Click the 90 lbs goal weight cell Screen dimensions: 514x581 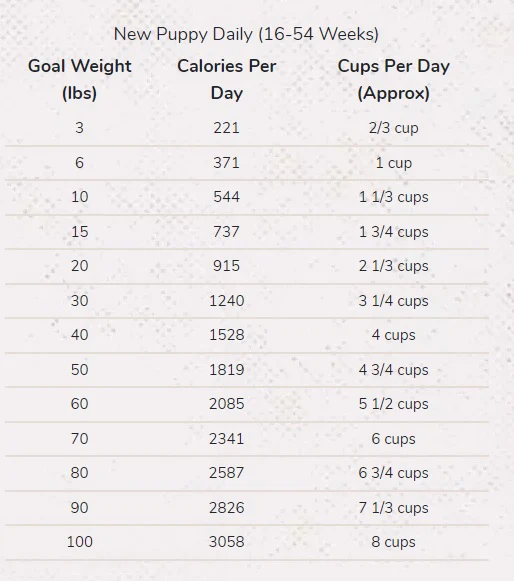click(x=80, y=508)
